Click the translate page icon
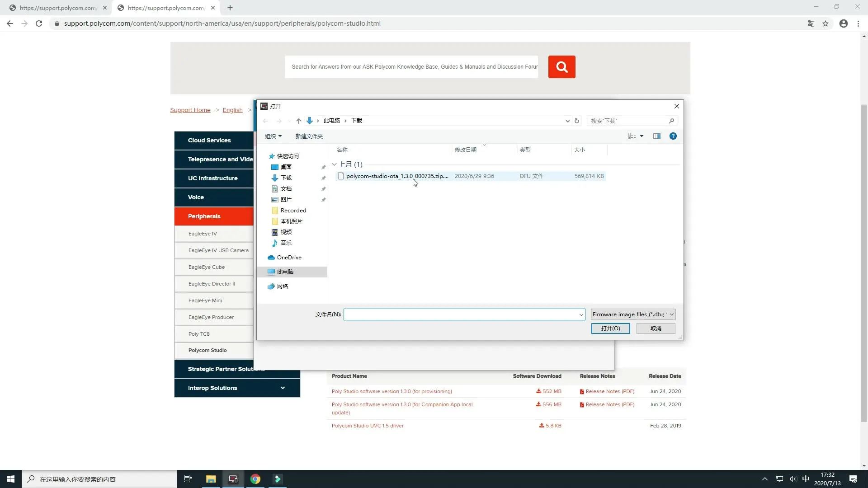Image resolution: width=868 pixels, height=488 pixels. coord(811,23)
